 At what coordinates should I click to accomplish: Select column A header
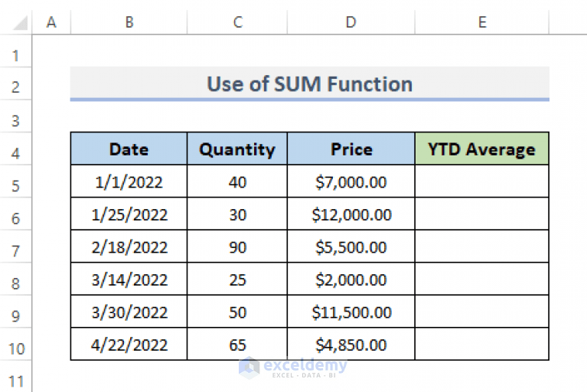coord(51,22)
